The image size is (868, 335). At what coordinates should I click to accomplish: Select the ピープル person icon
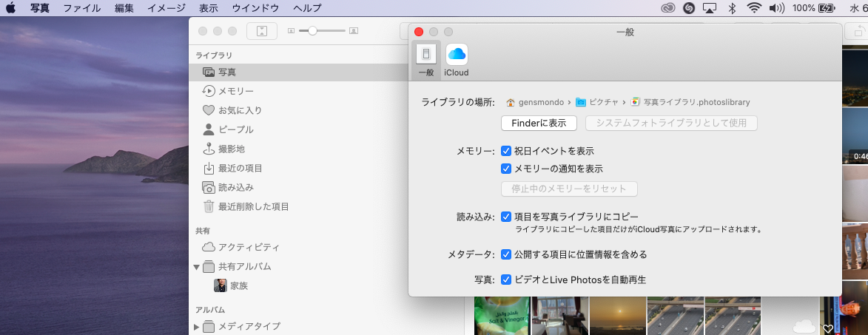209,129
